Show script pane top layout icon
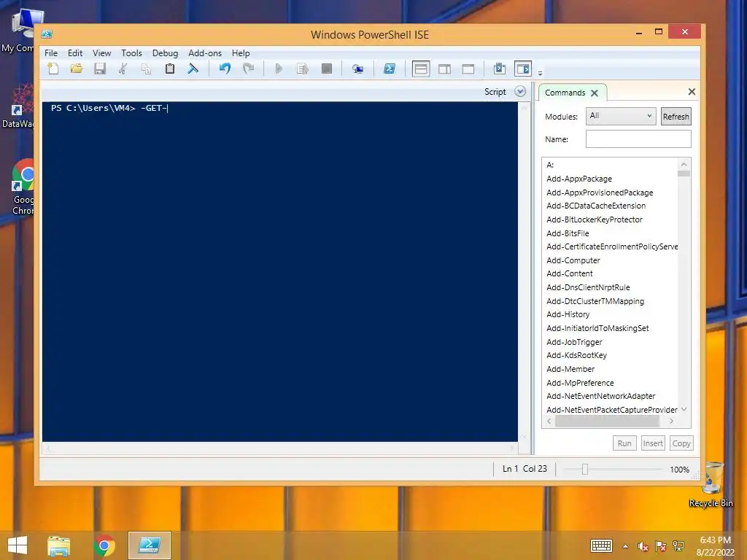 pos(421,69)
